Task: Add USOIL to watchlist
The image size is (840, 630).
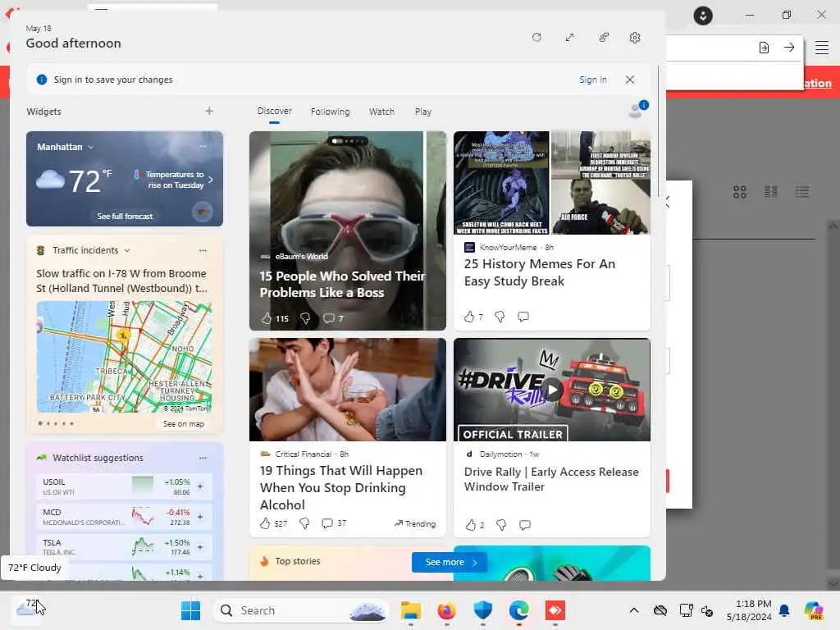Action: 200,486
